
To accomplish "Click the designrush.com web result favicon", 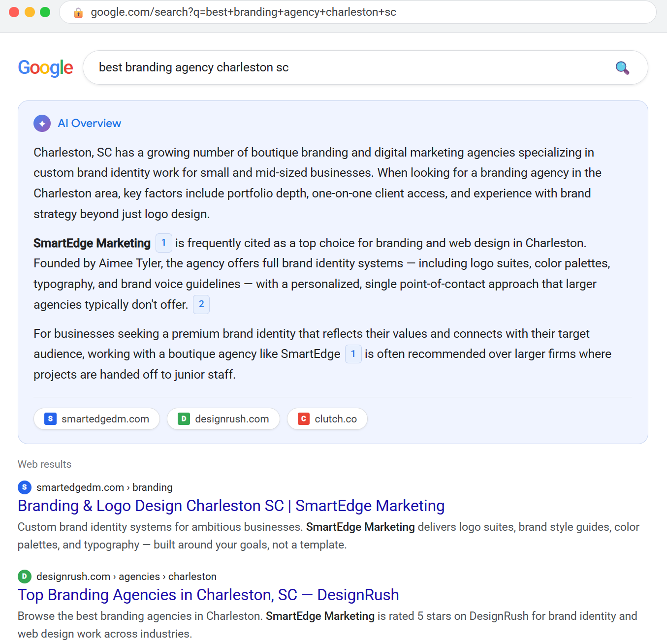I will tap(25, 577).
